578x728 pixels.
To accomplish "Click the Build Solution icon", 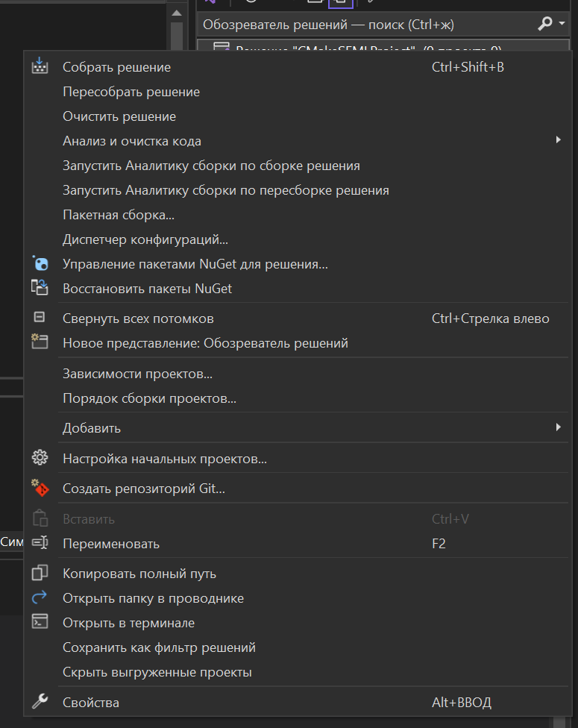I will 40,67.
